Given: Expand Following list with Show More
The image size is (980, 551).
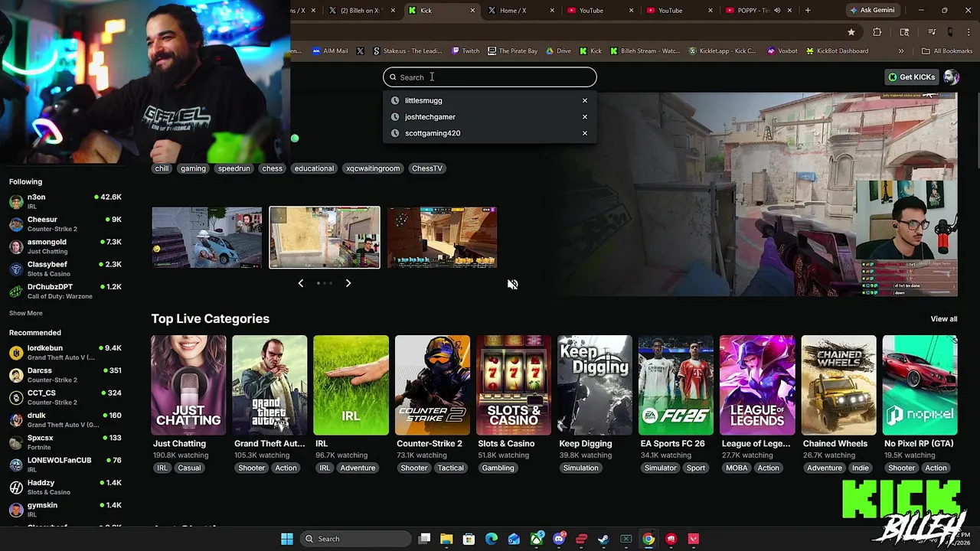Looking at the screenshot, I should [x=26, y=313].
